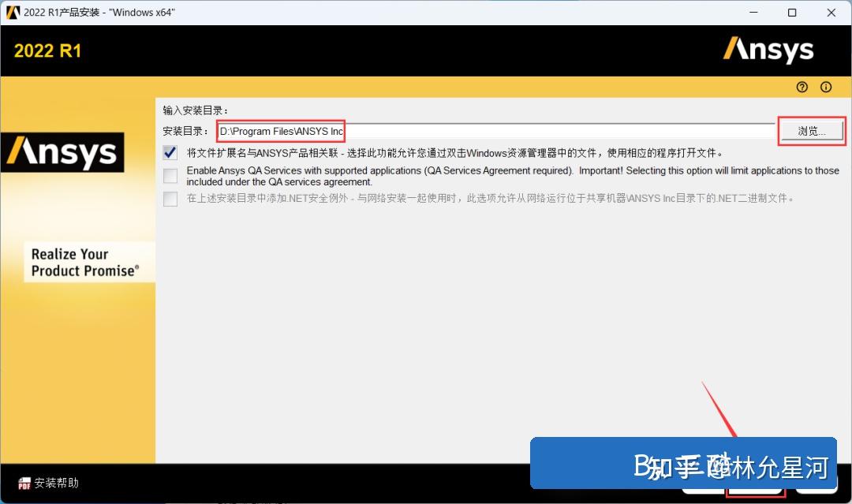This screenshot has width=852, height=504.
Task: Maximize the 2022 R1 installer window
Action: 792,13
